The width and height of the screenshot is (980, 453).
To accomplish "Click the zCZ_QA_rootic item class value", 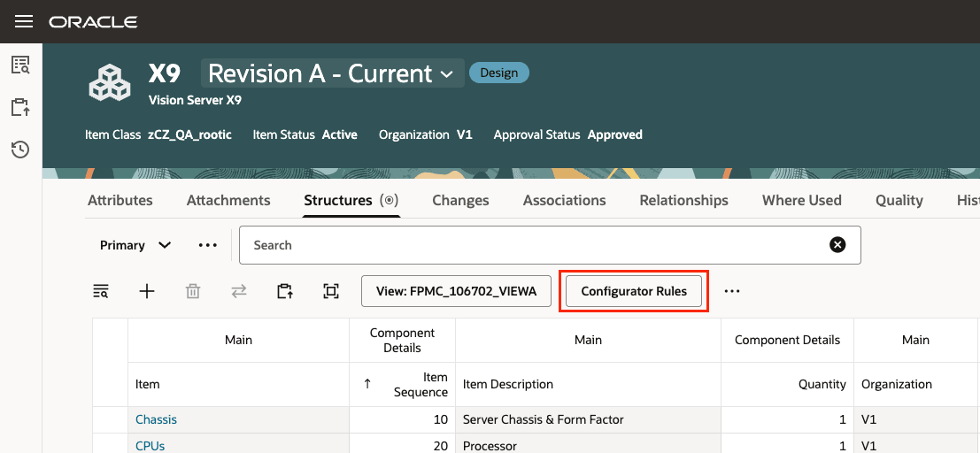I will click(189, 134).
